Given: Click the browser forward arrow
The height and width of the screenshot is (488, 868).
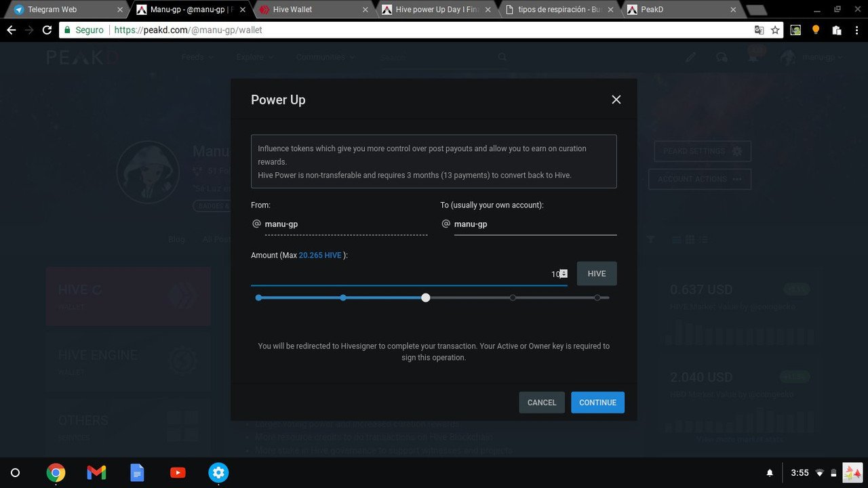Looking at the screenshot, I should click(x=29, y=30).
